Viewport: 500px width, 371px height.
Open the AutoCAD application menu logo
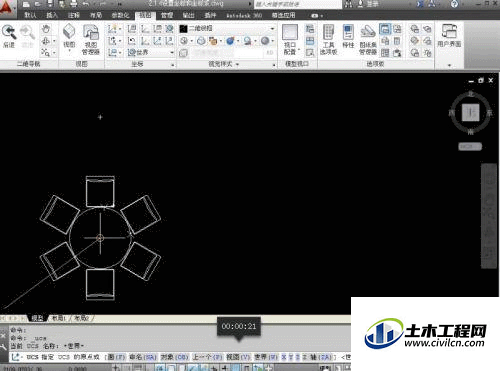pyautogui.click(x=6, y=7)
